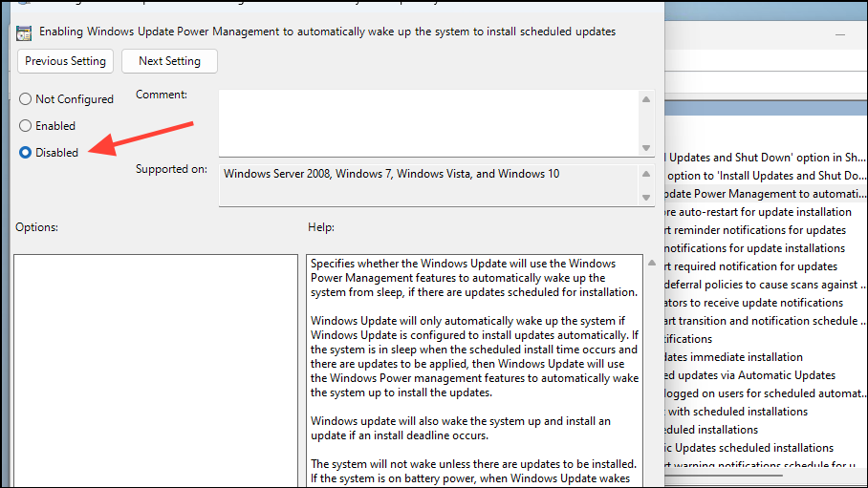
Task: Select the Not Configured radio option
Action: 66,99
